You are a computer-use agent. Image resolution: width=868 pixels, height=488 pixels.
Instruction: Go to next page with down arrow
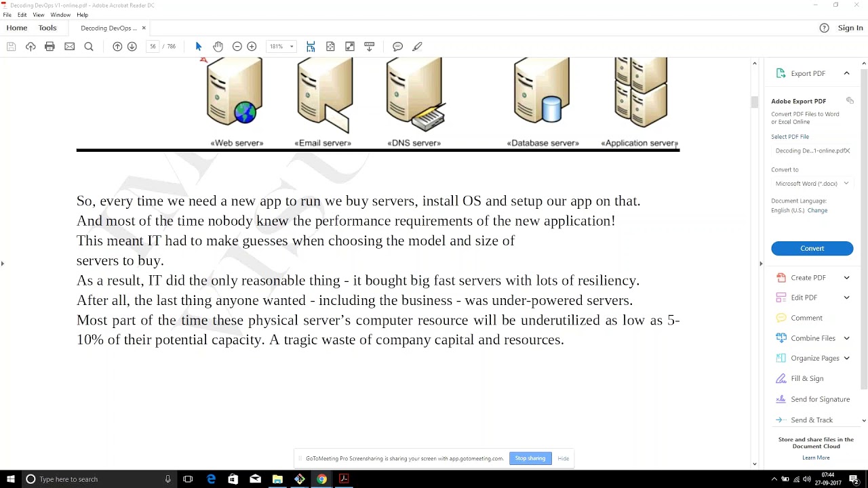[132, 47]
